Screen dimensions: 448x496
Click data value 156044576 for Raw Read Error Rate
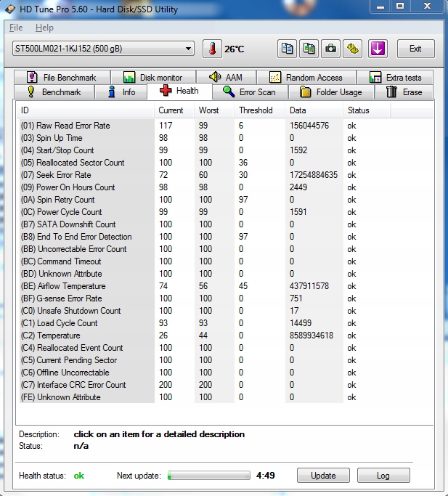[x=309, y=126]
